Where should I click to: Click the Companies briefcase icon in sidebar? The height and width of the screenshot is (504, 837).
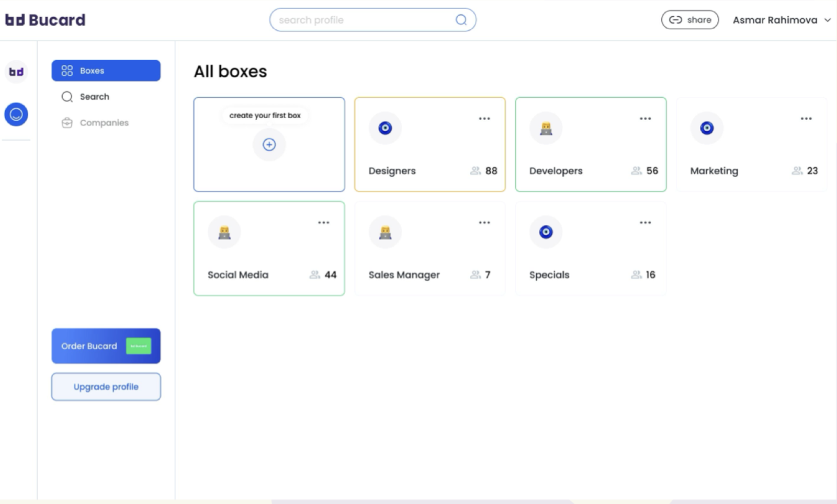pos(67,123)
